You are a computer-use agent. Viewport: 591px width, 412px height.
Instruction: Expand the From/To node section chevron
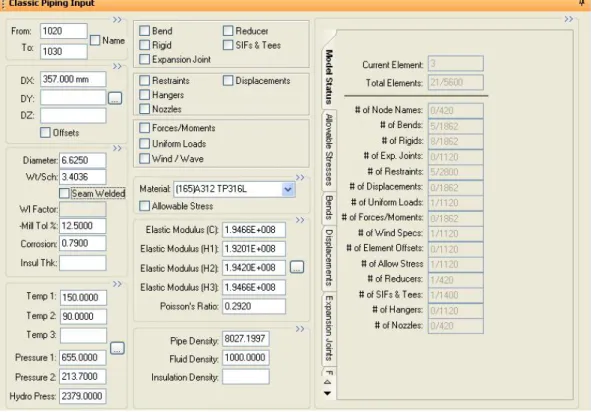(x=117, y=20)
